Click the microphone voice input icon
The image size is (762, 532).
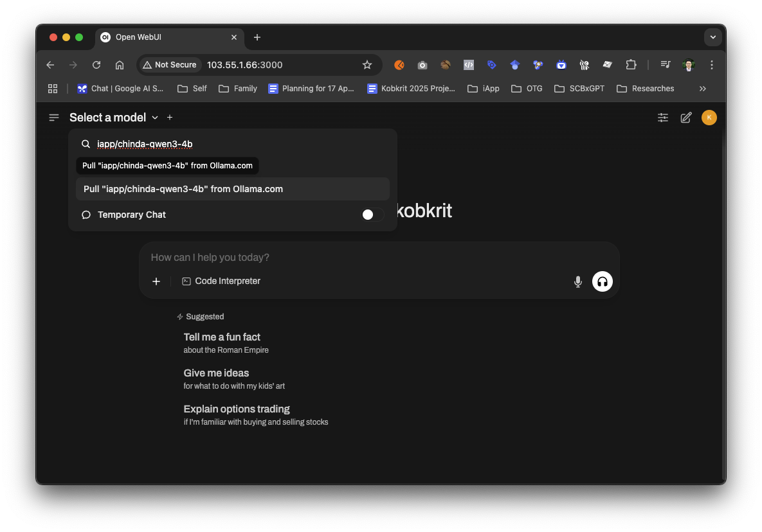tap(577, 281)
